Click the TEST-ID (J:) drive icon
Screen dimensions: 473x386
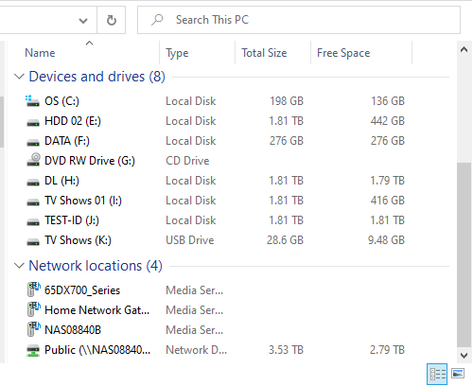coord(33,222)
